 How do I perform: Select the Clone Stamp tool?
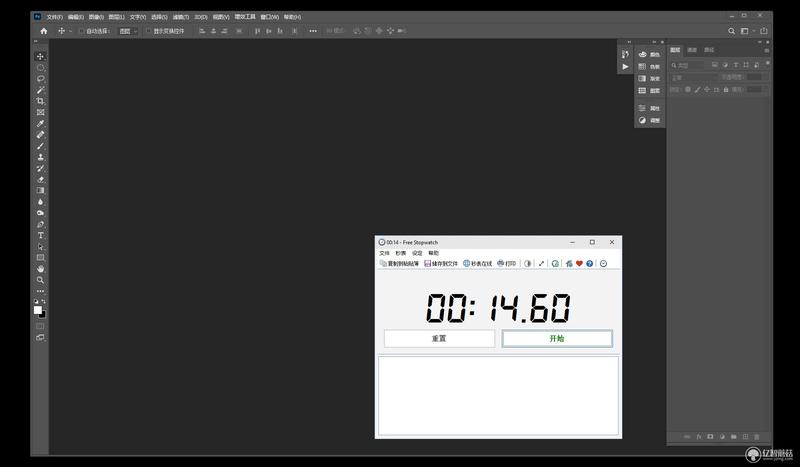40,157
